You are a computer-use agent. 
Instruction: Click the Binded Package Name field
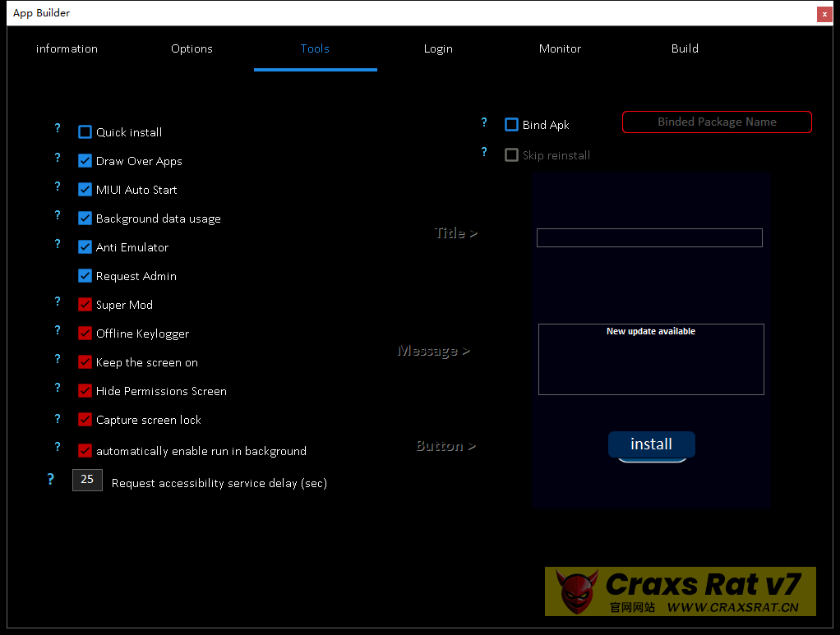(x=717, y=122)
